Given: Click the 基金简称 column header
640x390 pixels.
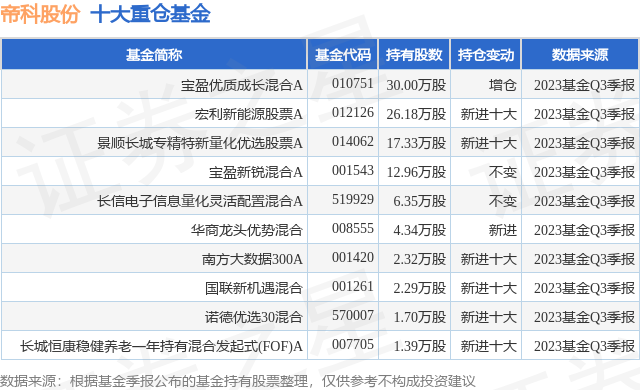Looking at the screenshot, I should click(x=154, y=55).
